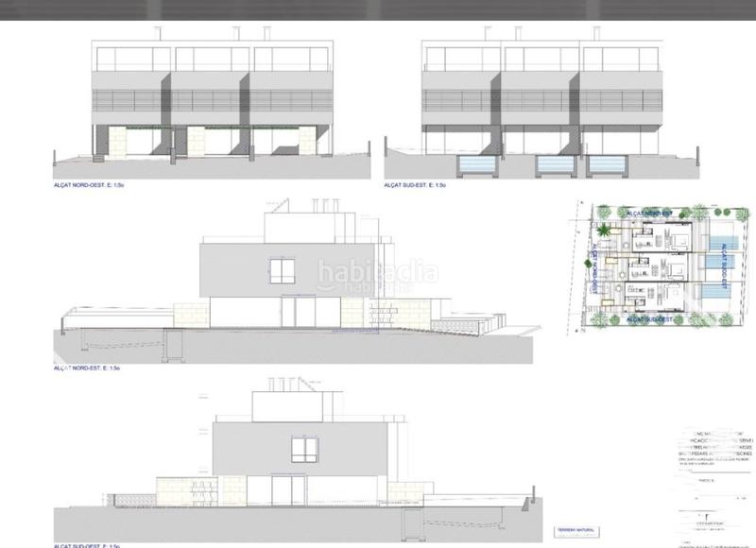Click the 'ALÇAT NORD-OEST' caption under top-left elevation
Viewport: 756px width, 548px height.
92,188
